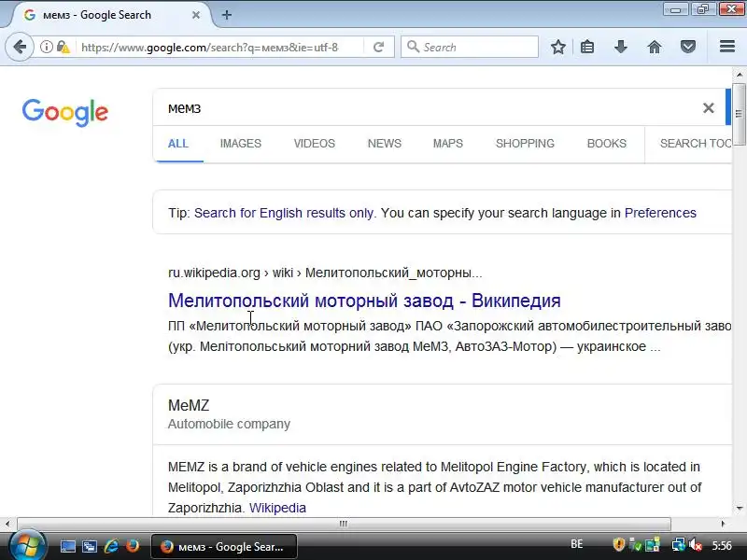Viewport: 747px width, 560px height.
Task: Clear the Google search box with X
Action: point(709,108)
